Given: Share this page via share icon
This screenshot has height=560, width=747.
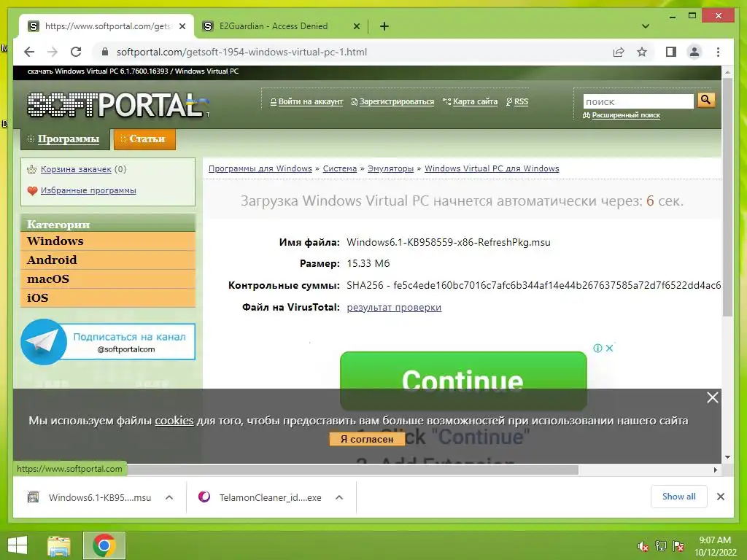Looking at the screenshot, I should (619, 52).
